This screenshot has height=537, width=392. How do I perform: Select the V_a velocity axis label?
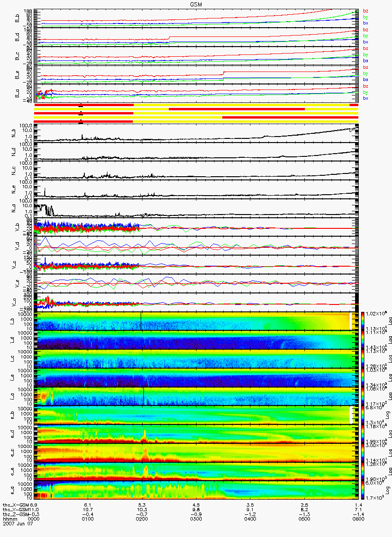(14, 302)
